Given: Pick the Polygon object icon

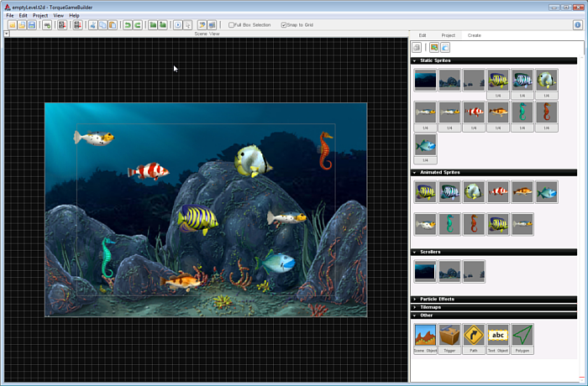Looking at the screenshot, I should 522,336.
